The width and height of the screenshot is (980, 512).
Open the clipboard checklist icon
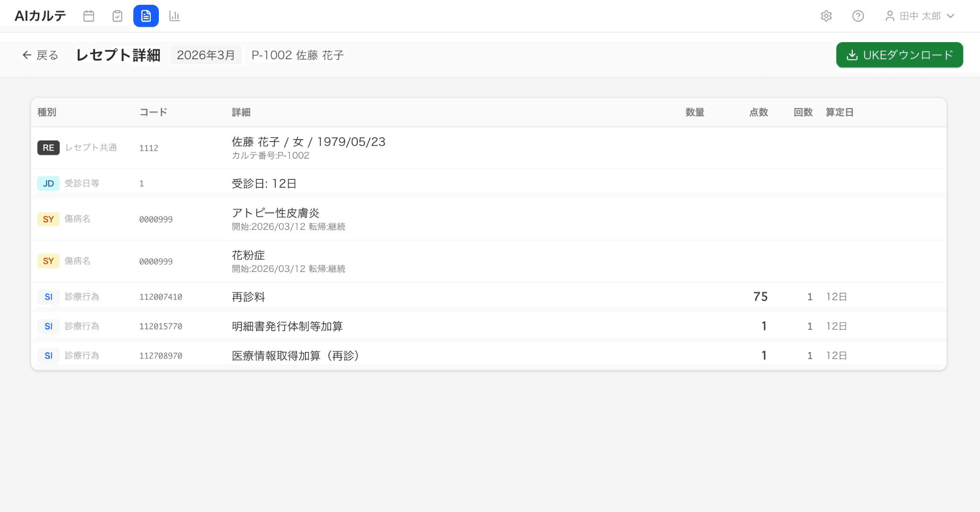tap(117, 16)
